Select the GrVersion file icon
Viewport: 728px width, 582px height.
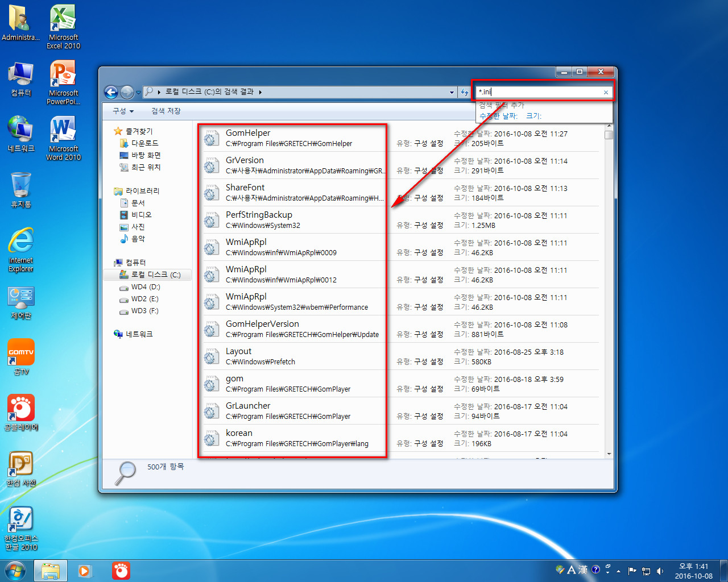point(212,165)
